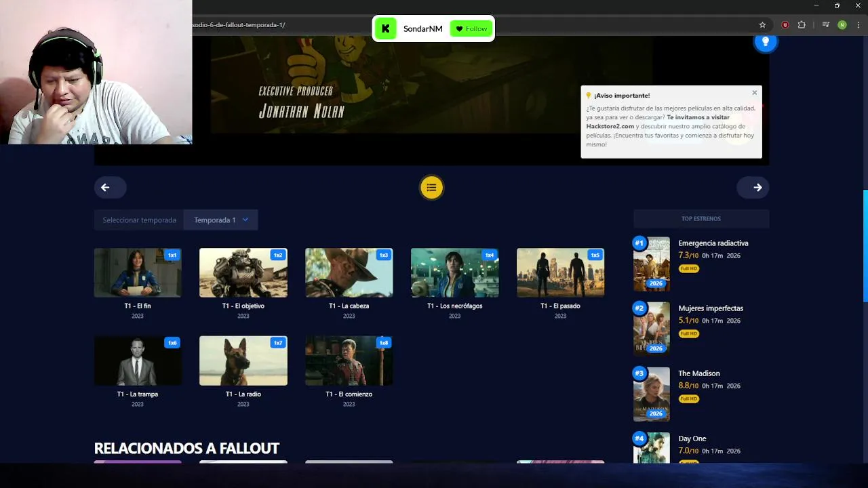Click the 1x5 episode badge

click(x=595, y=255)
